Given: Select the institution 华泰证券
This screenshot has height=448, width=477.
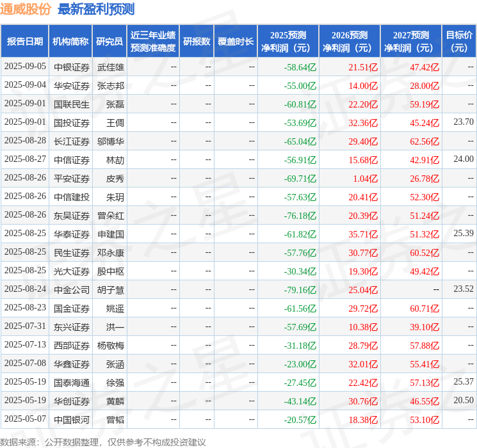Looking at the screenshot, I should (72, 234).
